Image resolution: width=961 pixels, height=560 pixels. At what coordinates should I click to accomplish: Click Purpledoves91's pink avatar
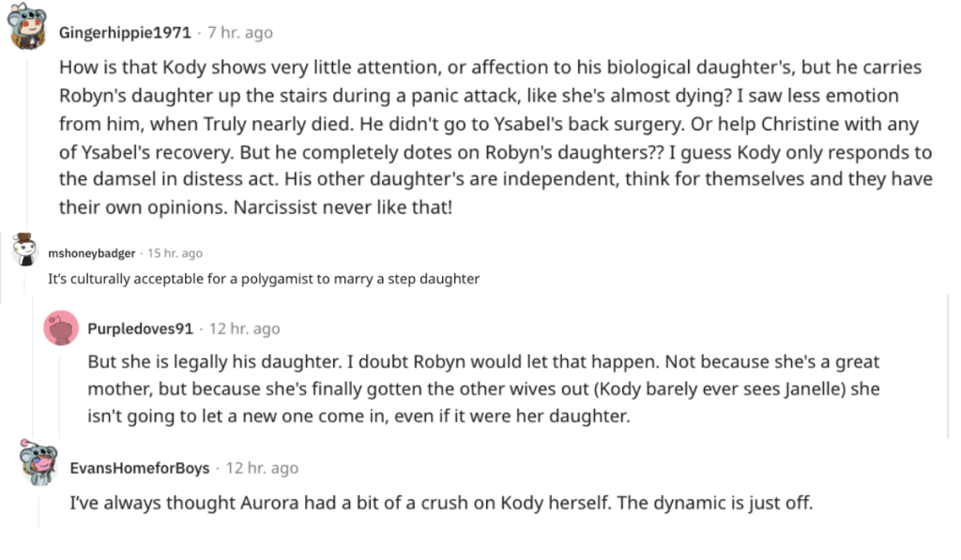(61, 328)
